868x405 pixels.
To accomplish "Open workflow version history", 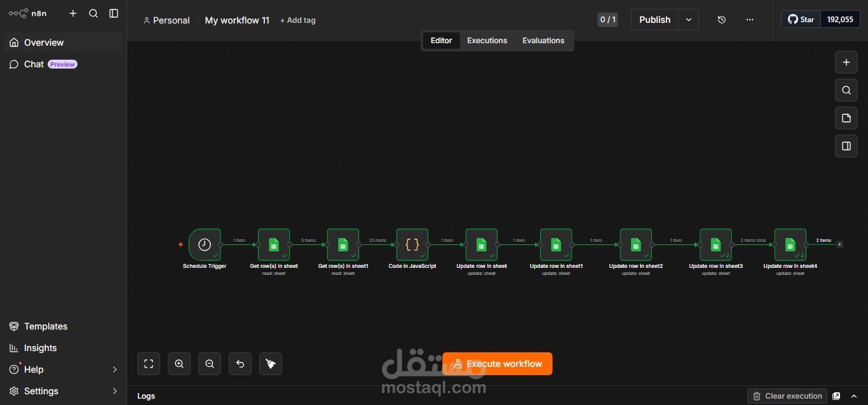I will point(722,20).
